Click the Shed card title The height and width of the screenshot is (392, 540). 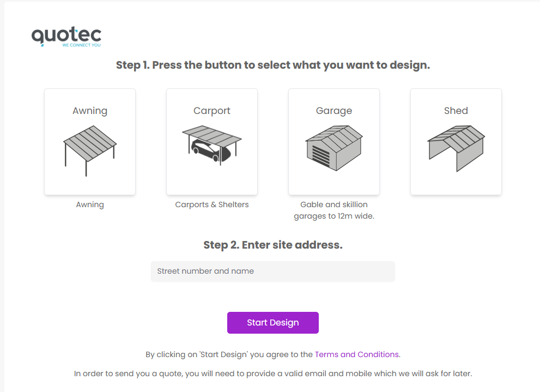(456, 111)
